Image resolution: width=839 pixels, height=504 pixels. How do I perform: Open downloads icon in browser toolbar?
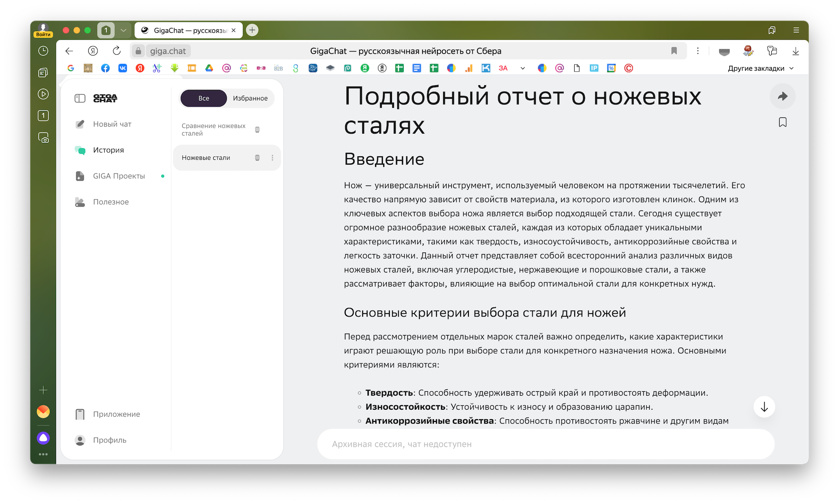pyautogui.click(x=795, y=51)
